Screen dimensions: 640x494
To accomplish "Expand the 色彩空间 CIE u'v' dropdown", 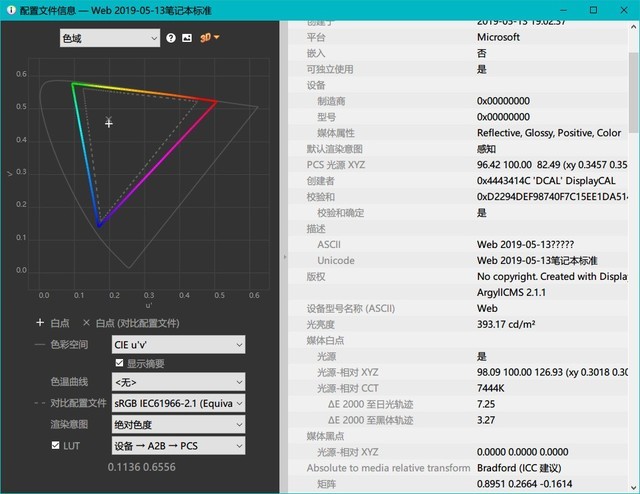I will 177,344.
